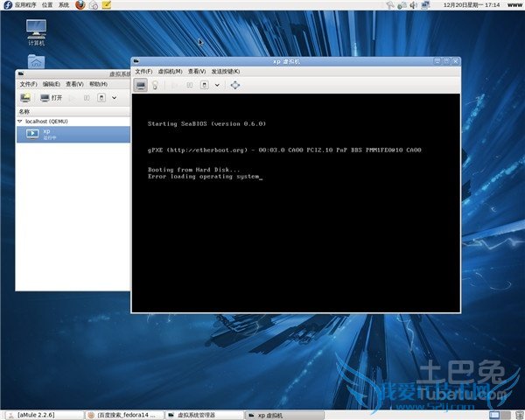Show the graphical console view in xp window
The height and width of the screenshot is (420, 525).
141,85
